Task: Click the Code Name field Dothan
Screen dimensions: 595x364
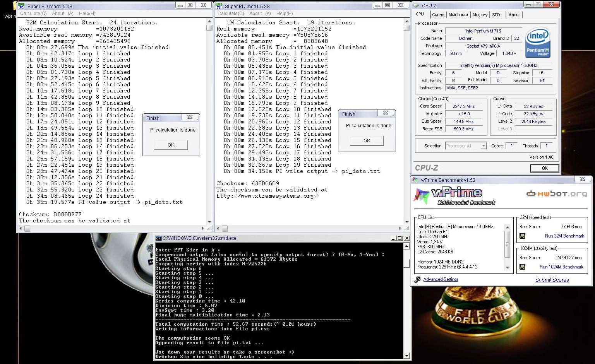Action: coord(466,38)
